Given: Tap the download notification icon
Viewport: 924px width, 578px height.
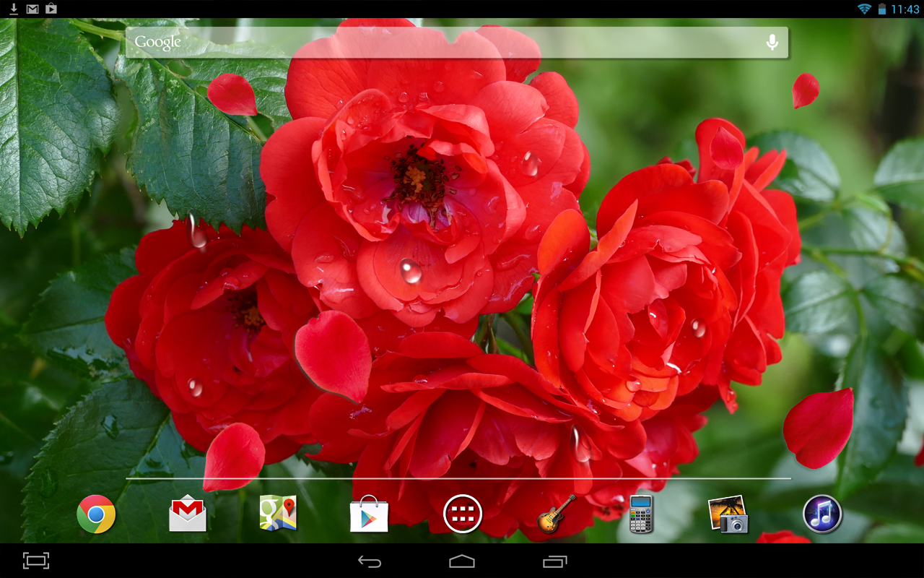Looking at the screenshot, I should click(14, 9).
